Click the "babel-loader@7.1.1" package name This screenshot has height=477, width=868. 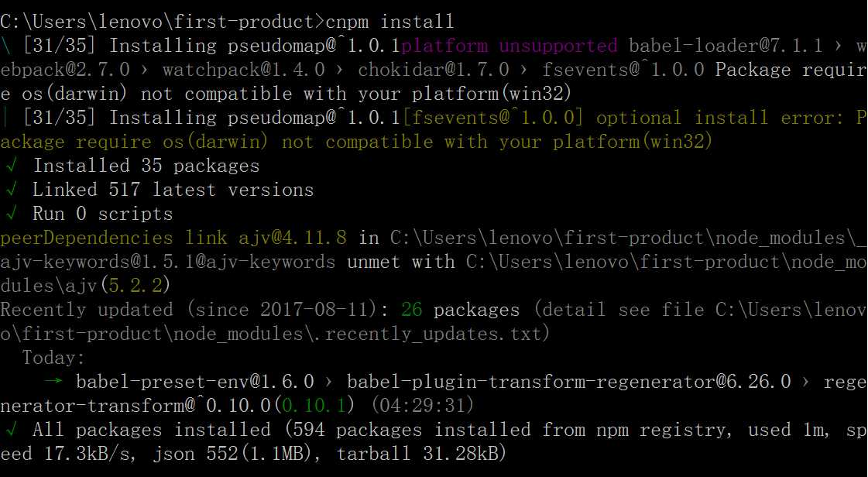725,46
